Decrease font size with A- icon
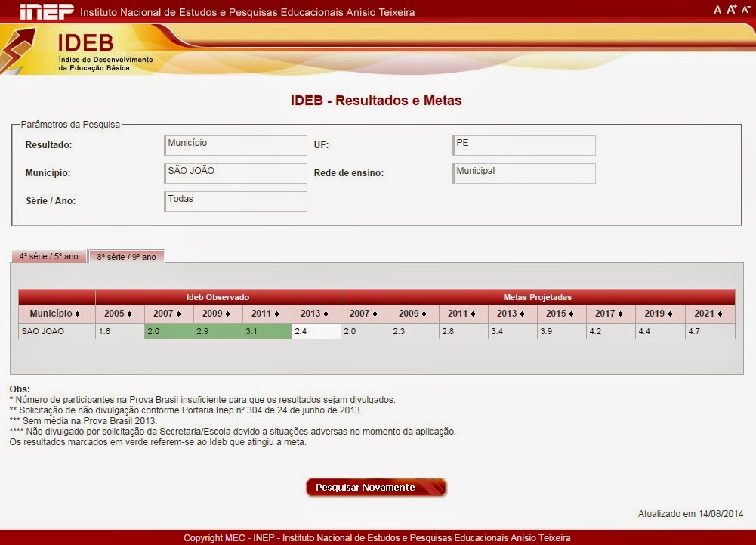This screenshot has height=545, width=756. 746,10
